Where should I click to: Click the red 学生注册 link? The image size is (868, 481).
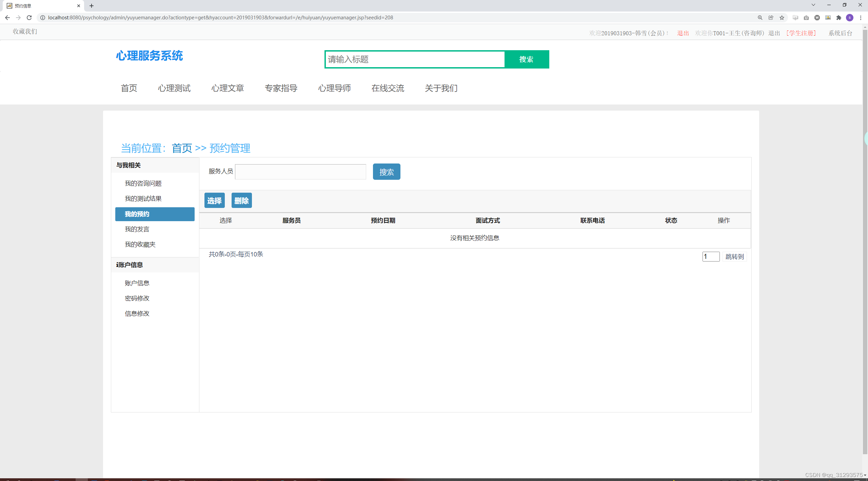point(801,33)
